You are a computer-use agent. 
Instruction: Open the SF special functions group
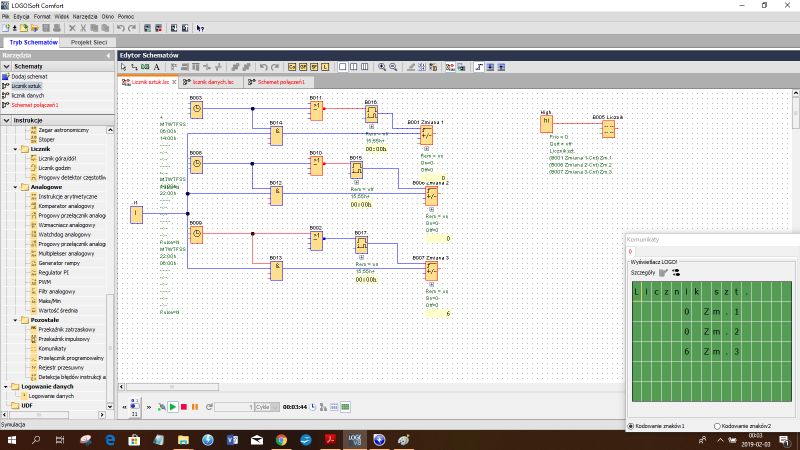pos(314,67)
